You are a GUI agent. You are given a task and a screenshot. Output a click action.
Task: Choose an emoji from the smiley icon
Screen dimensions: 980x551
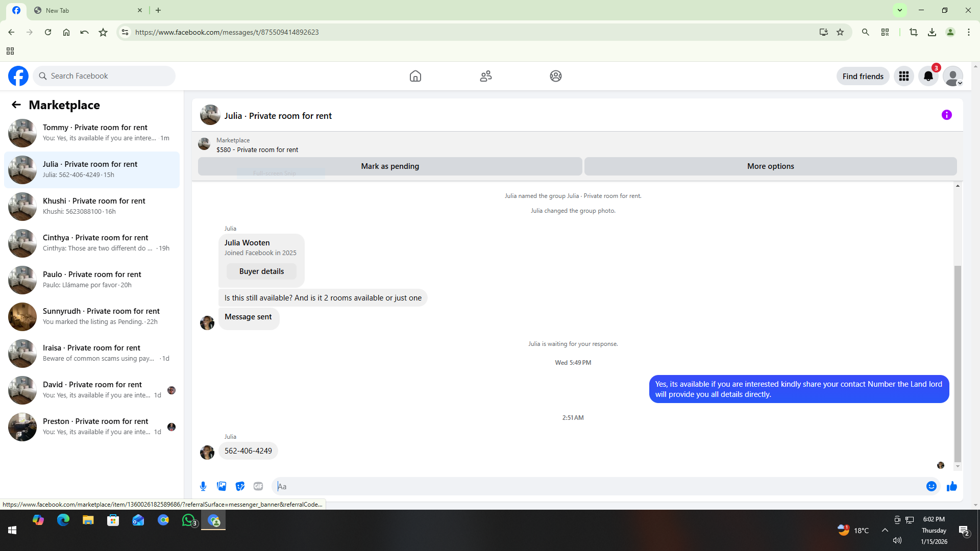click(x=931, y=486)
